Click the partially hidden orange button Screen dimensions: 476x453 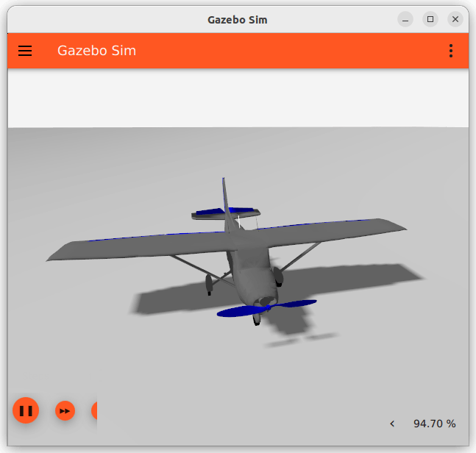[93, 410]
